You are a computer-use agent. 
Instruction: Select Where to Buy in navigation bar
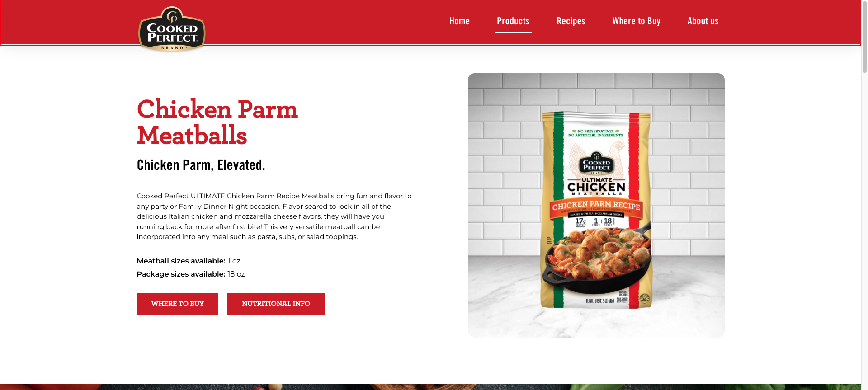pyautogui.click(x=636, y=21)
